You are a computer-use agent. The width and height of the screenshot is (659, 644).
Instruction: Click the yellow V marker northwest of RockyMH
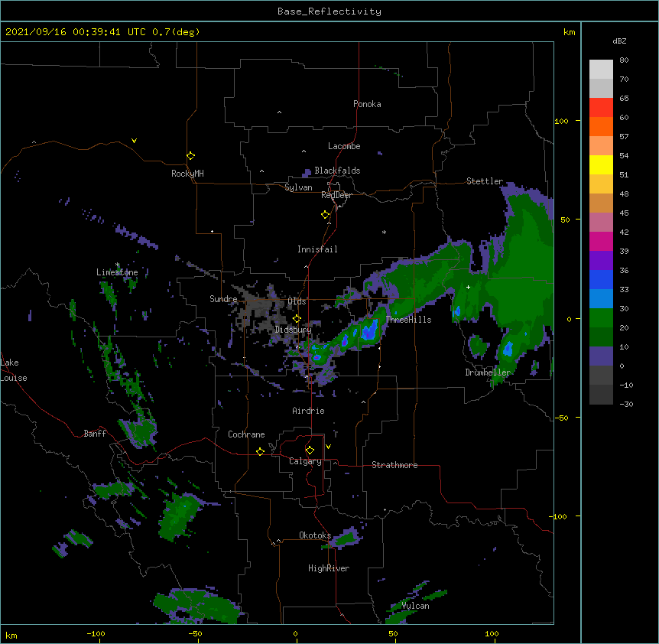[x=134, y=141]
